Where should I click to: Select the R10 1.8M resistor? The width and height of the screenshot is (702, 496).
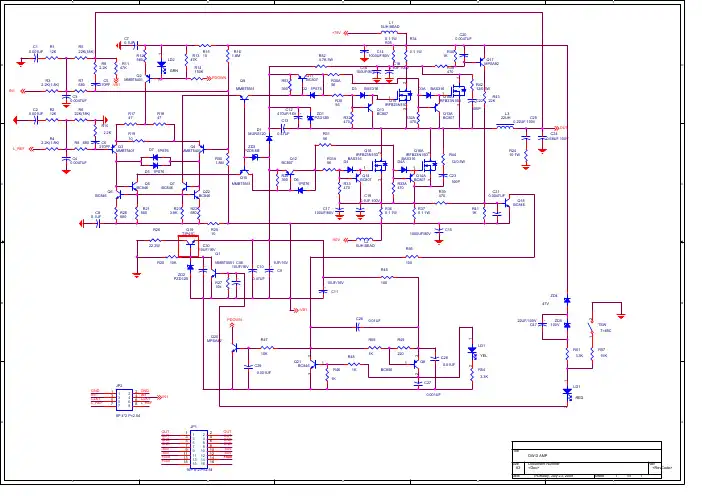pos(228,56)
